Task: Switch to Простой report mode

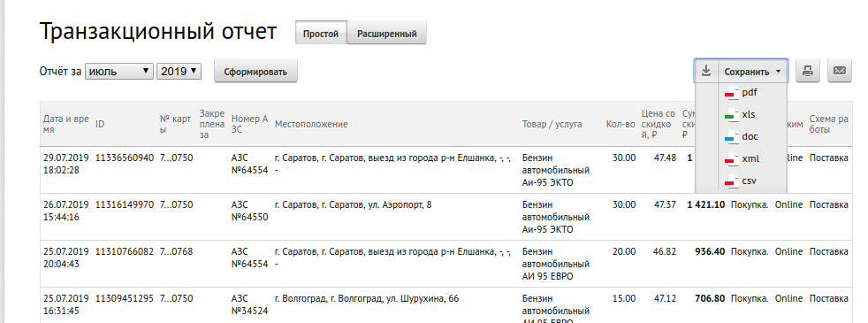Action: point(321,34)
